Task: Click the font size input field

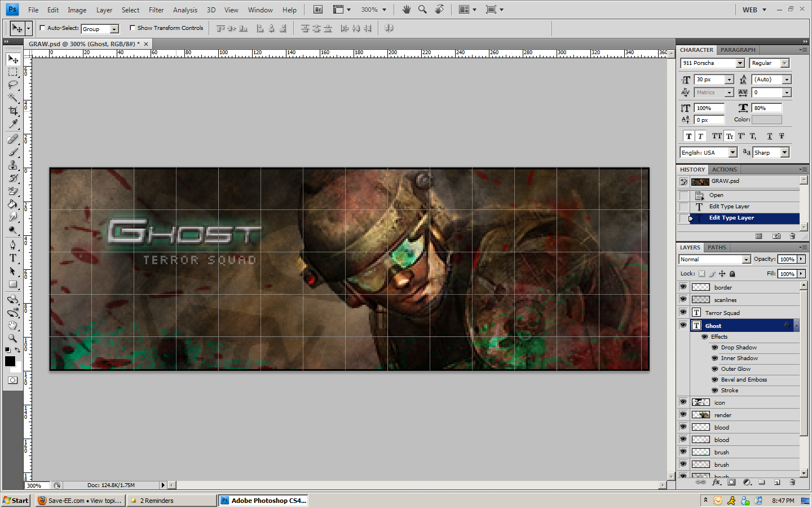Action: pos(709,80)
